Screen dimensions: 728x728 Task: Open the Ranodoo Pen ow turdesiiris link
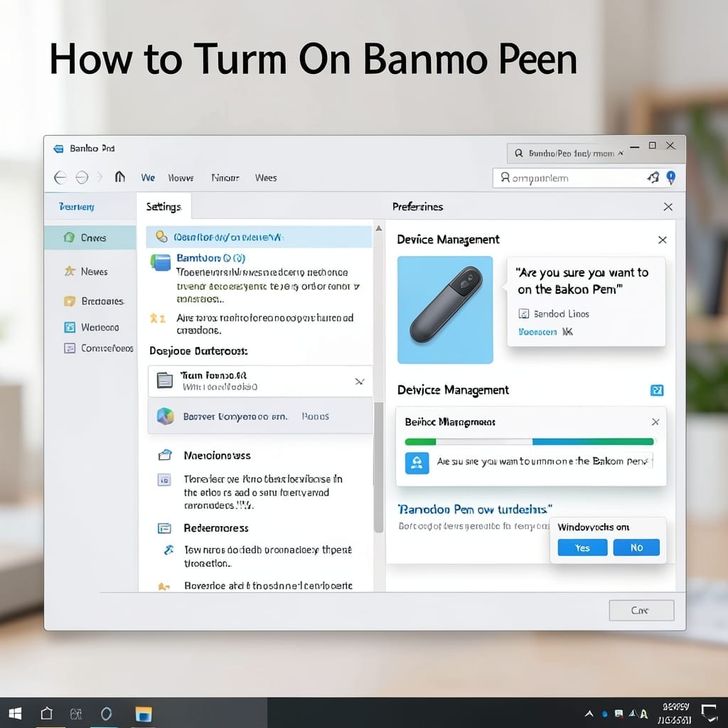click(475, 509)
